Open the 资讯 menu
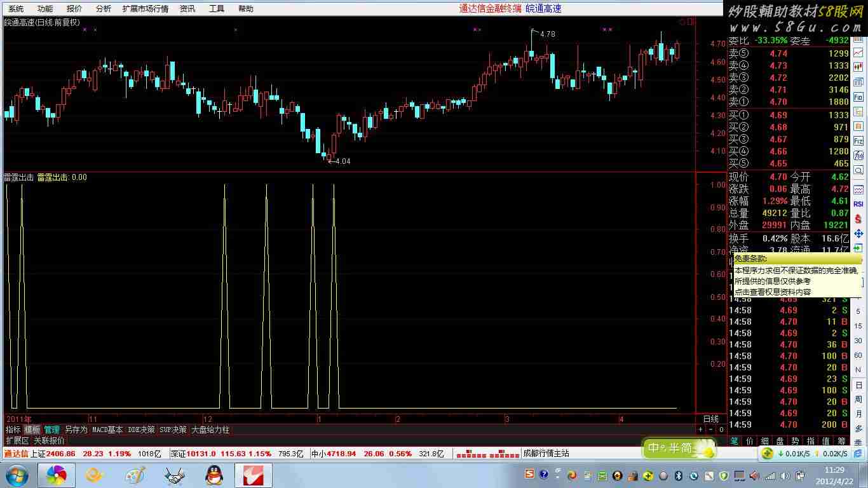The width and height of the screenshot is (868, 488). (187, 9)
